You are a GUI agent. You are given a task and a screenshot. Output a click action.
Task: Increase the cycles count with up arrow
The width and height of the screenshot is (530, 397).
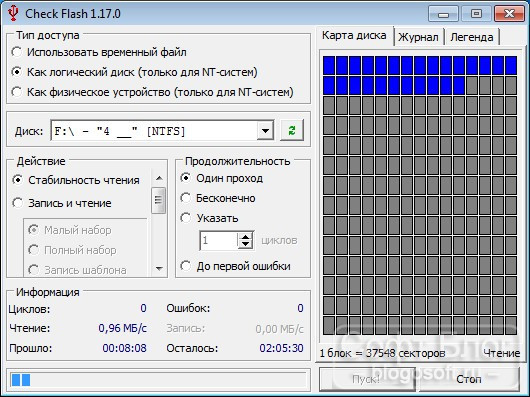(246, 237)
